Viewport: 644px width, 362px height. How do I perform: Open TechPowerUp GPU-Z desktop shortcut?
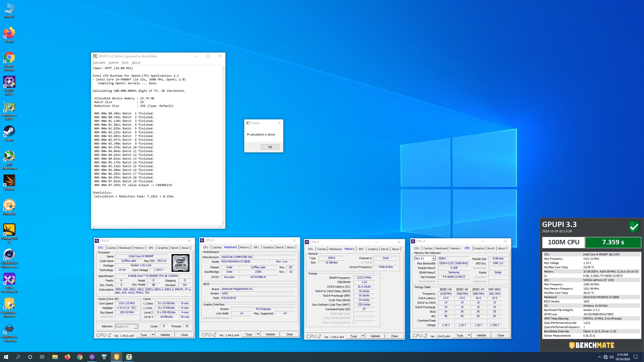click(9, 111)
